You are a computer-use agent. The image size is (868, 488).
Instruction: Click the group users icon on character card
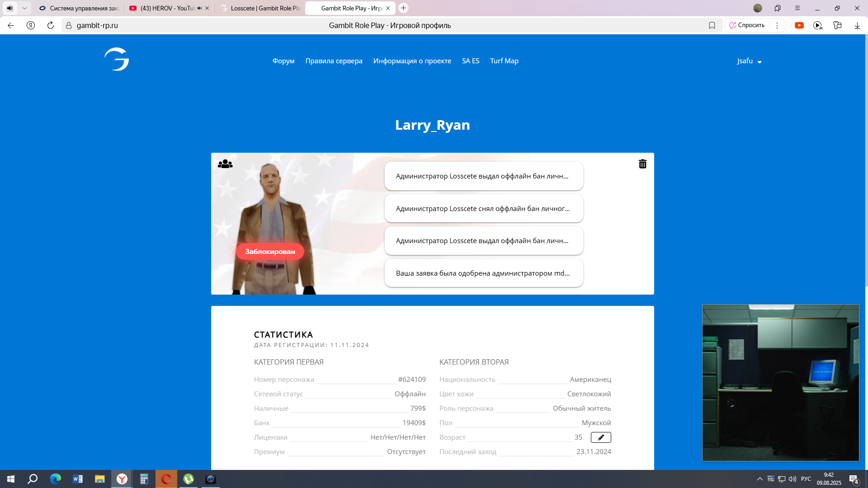pos(225,164)
